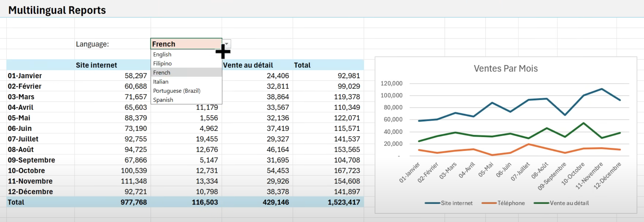
Task: Choose Portuguese (Brazil) language option
Action: point(177,91)
